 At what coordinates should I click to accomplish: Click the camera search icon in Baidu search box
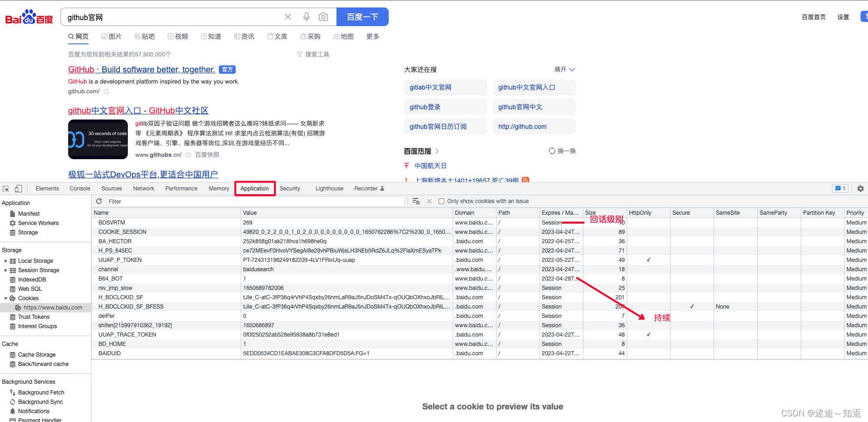[x=323, y=16]
